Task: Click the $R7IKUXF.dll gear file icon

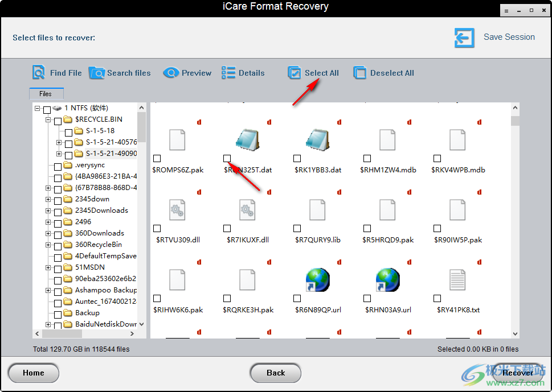Action: [x=247, y=210]
